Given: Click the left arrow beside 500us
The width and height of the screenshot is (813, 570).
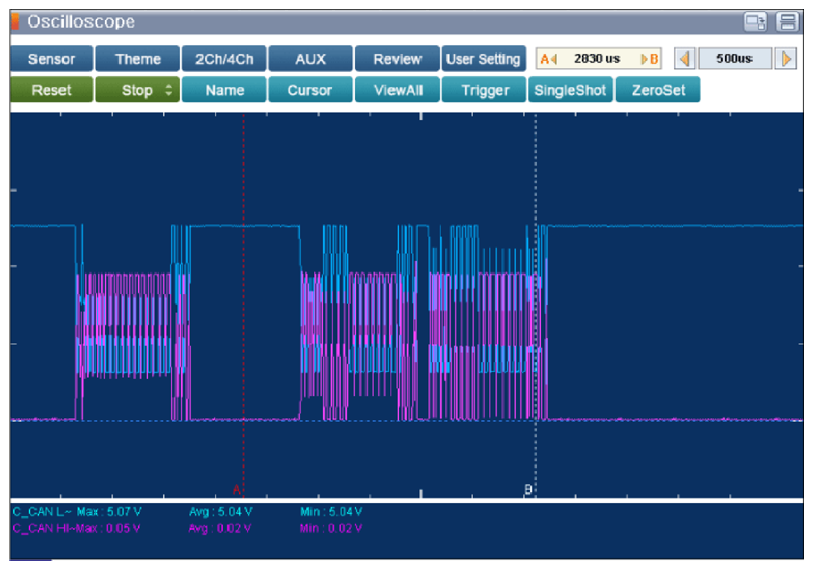Looking at the screenshot, I should (x=685, y=59).
